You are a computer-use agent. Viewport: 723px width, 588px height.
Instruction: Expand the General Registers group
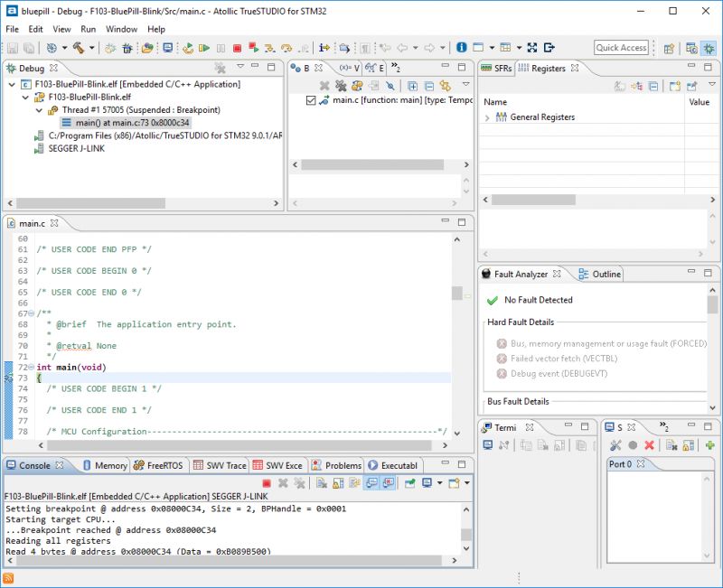[x=487, y=117]
